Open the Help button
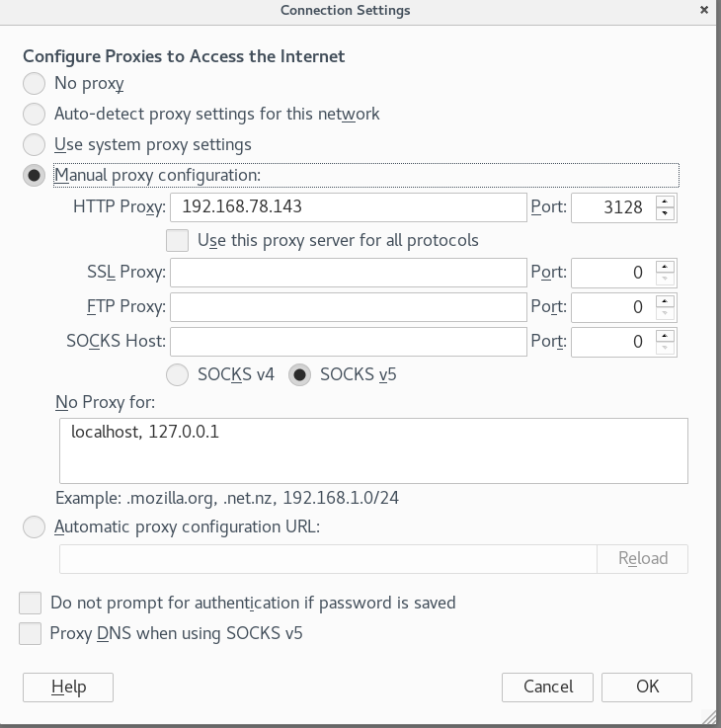 click(x=68, y=688)
